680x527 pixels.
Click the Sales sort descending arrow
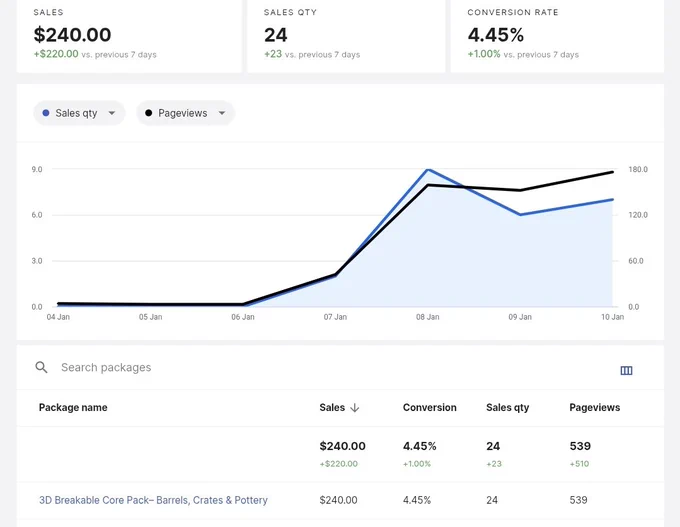(355, 408)
